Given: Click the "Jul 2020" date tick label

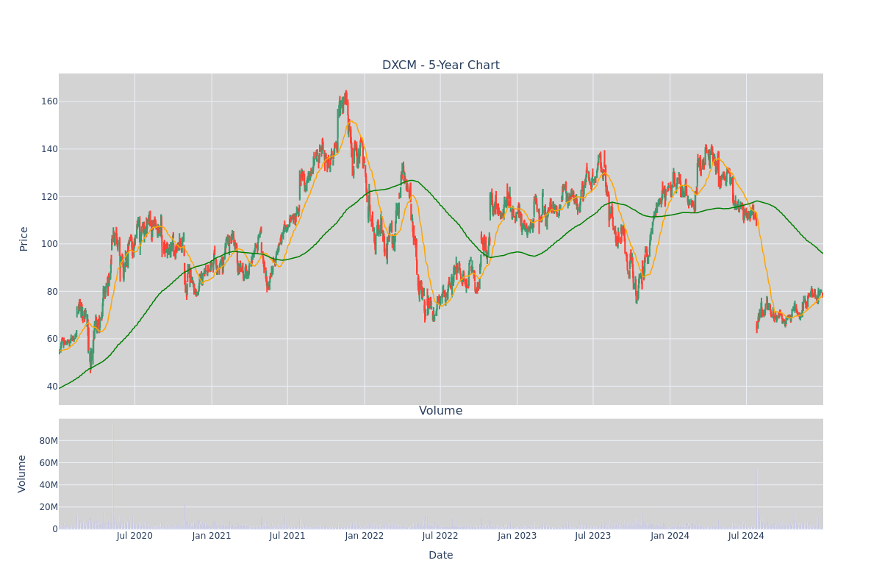Looking at the screenshot, I should 135,536.
